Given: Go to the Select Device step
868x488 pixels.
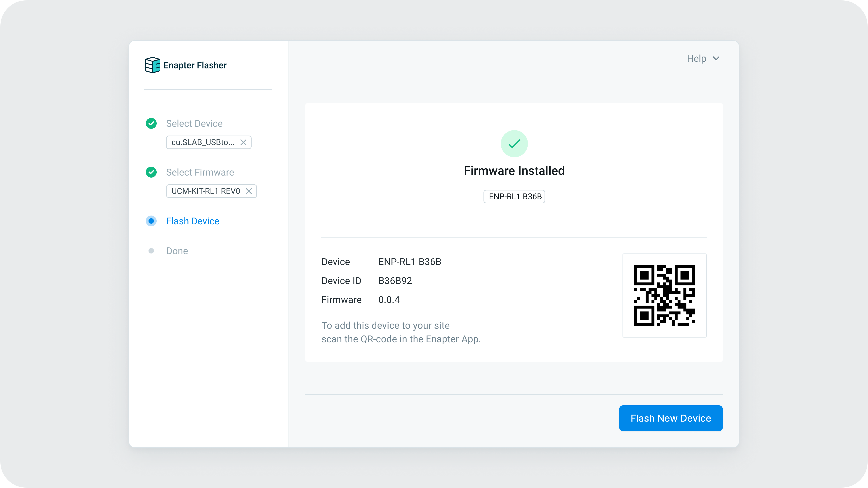Looking at the screenshot, I should coord(194,124).
